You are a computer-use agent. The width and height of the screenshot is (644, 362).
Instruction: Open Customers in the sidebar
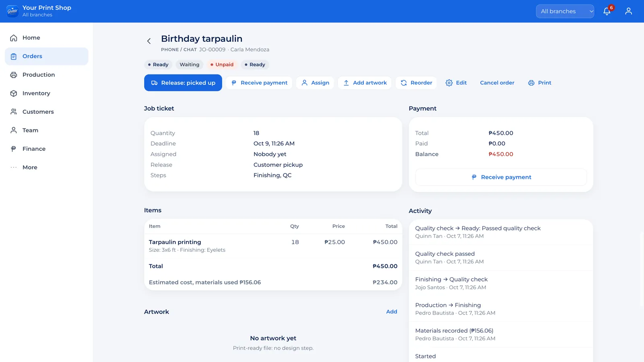tap(47, 112)
